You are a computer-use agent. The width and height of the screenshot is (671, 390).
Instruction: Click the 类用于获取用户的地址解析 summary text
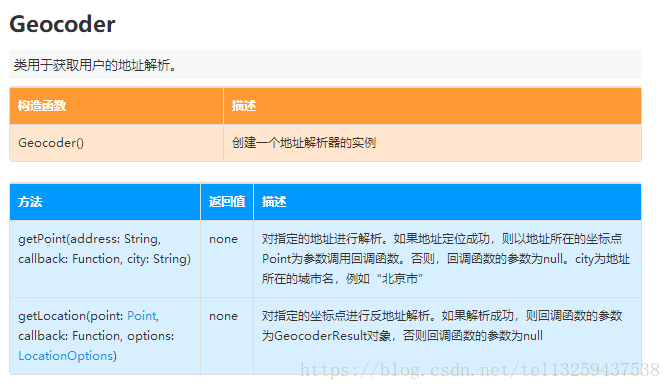click(x=95, y=65)
